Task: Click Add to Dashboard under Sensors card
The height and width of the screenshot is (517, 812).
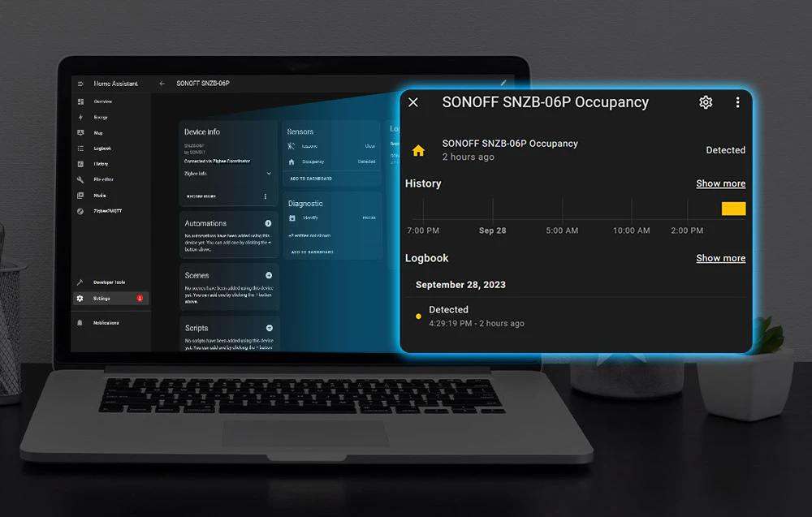Action: 311,179
